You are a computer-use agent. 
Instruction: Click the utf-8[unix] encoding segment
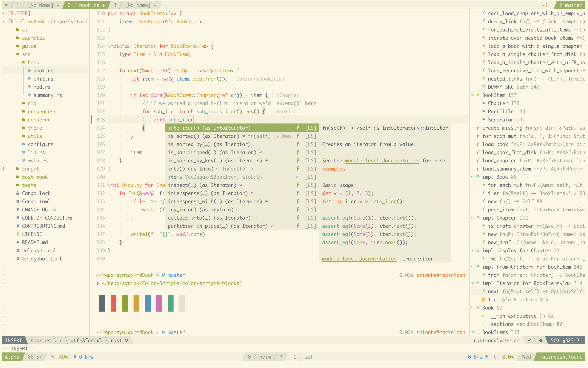[86, 340]
